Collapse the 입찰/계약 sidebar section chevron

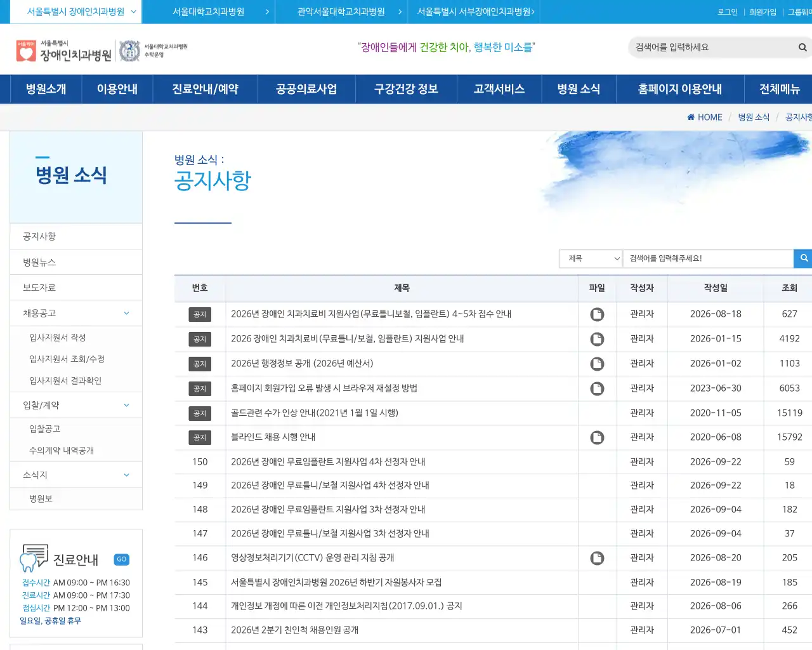pyautogui.click(x=126, y=405)
